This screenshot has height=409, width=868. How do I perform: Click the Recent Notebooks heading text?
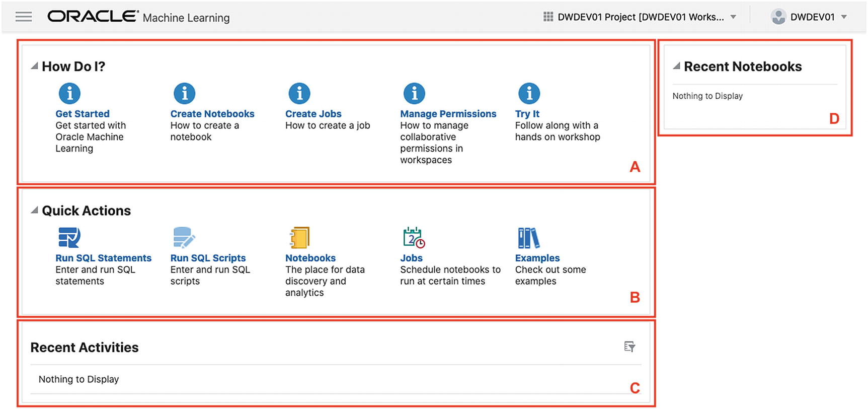point(743,66)
